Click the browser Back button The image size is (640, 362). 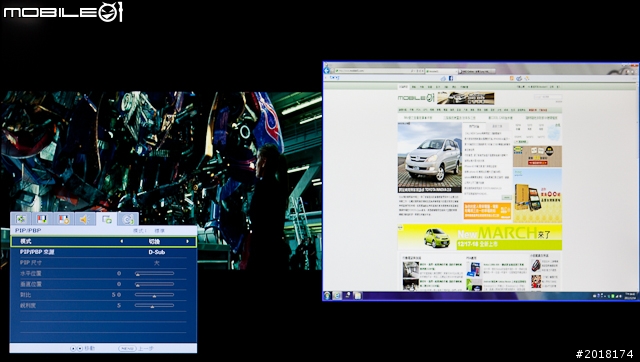click(x=327, y=70)
